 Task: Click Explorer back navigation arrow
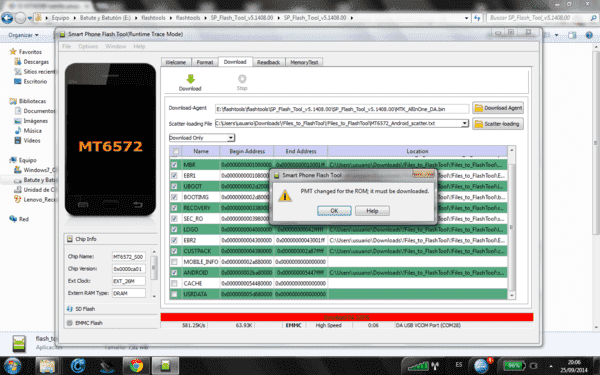click(x=7, y=18)
